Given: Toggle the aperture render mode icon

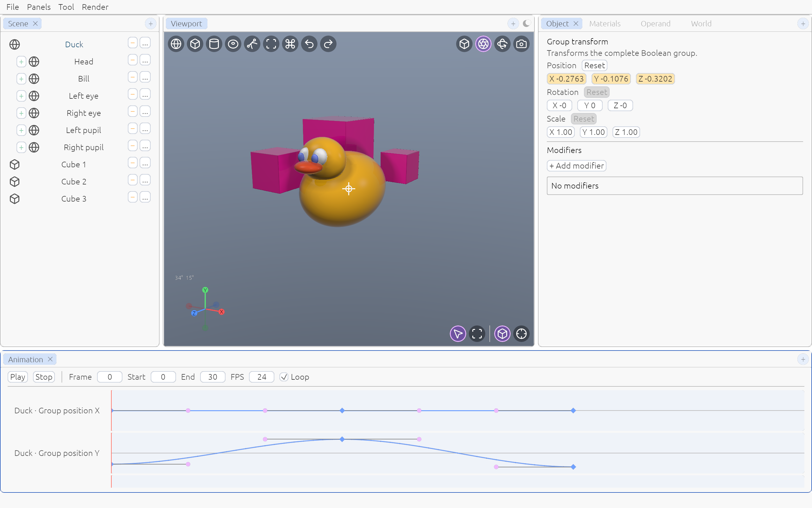Looking at the screenshot, I should click(483, 44).
